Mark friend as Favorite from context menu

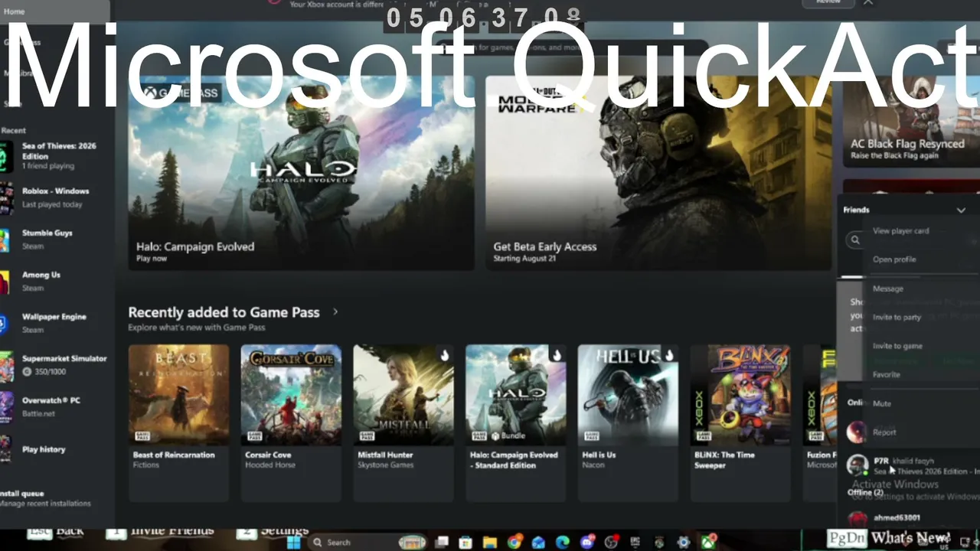(887, 374)
